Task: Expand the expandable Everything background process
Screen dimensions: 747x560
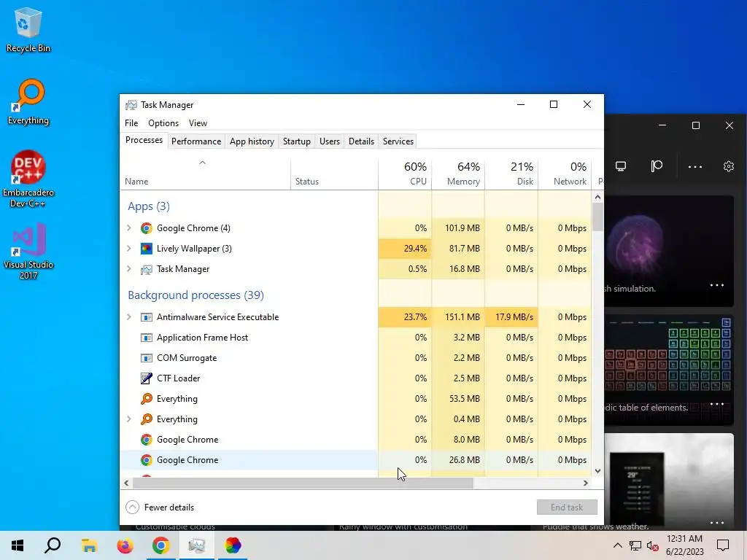Action: coord(128,419)
